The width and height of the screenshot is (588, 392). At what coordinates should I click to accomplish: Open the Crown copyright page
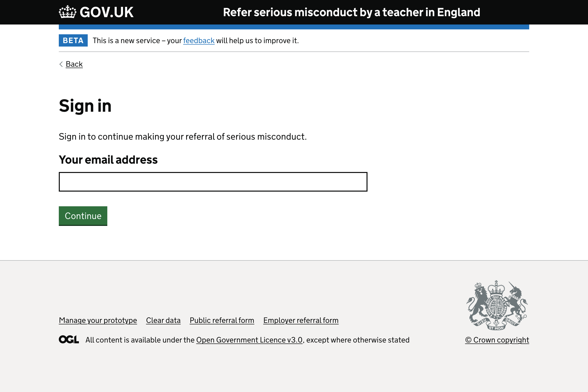[497, 340]
